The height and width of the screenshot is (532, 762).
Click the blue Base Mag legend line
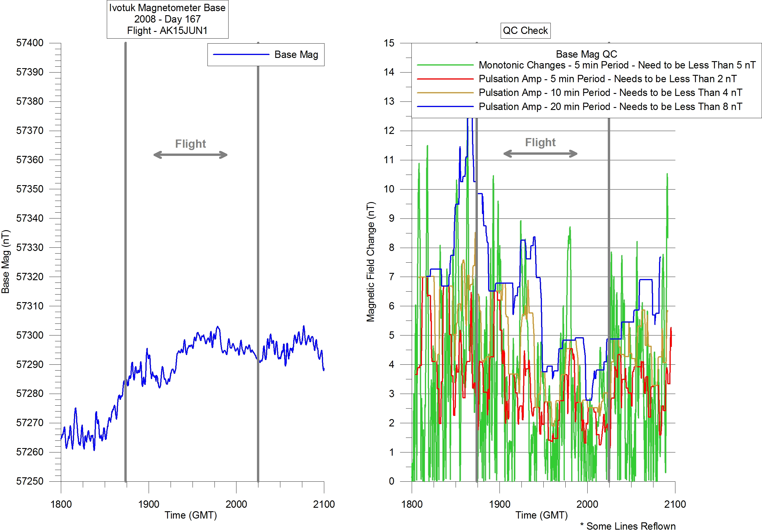pyautogui.click(x=241, y=54)
